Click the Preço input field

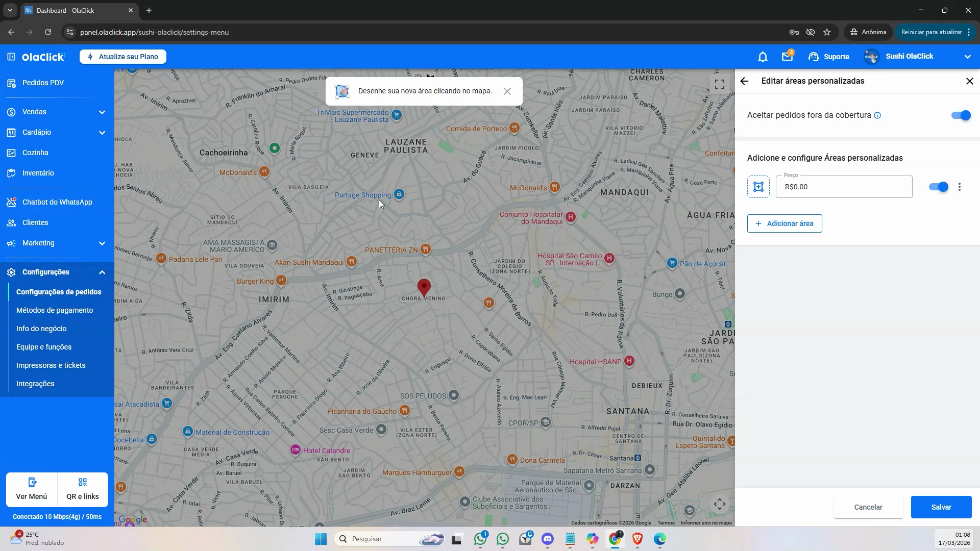point(844,187)
